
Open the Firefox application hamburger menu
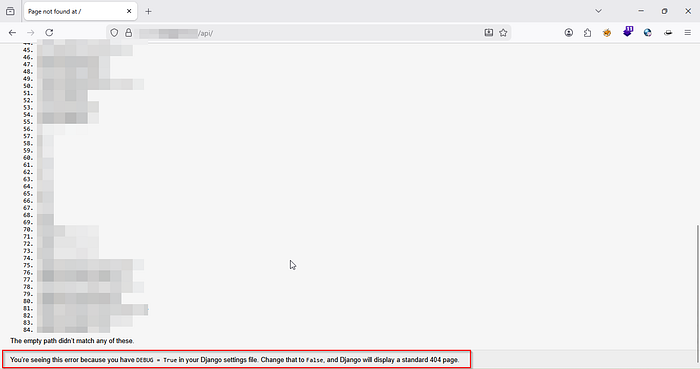pos(688,33)
